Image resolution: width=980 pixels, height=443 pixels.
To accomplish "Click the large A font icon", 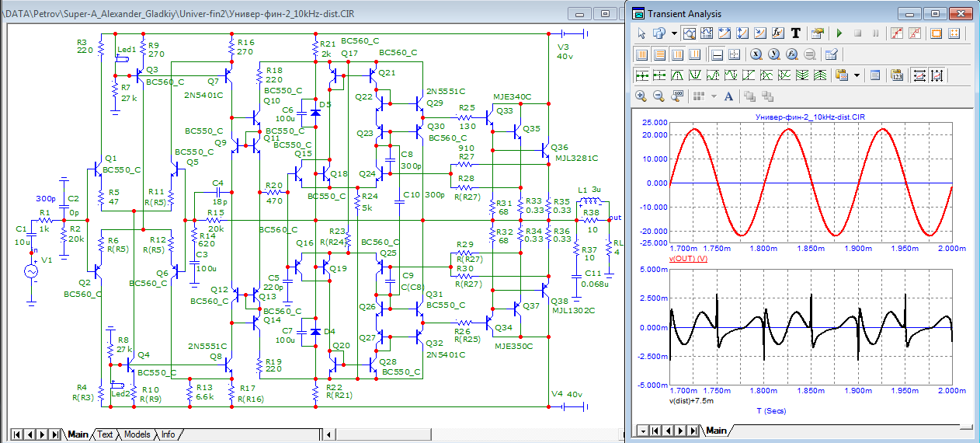I will click(x=728, y=96).
